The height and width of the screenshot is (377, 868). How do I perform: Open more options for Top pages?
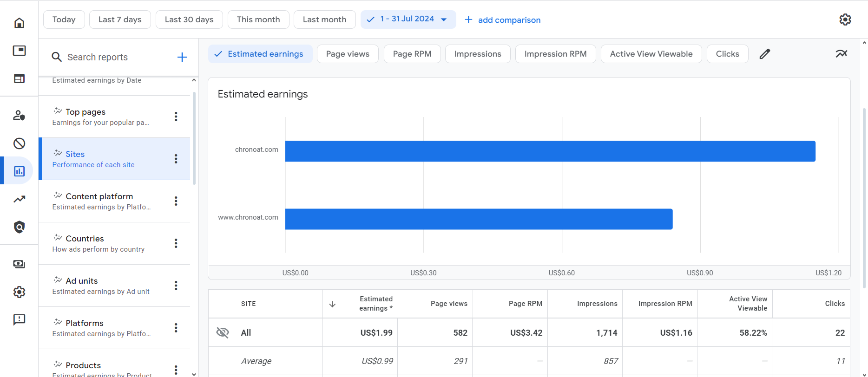point(176,117)
